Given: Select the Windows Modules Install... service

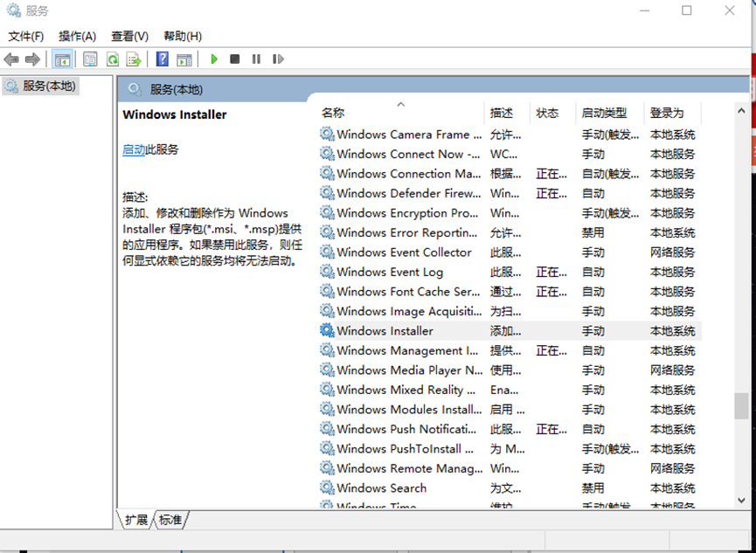Looking at the screenshot, I should tap(510, 410).
